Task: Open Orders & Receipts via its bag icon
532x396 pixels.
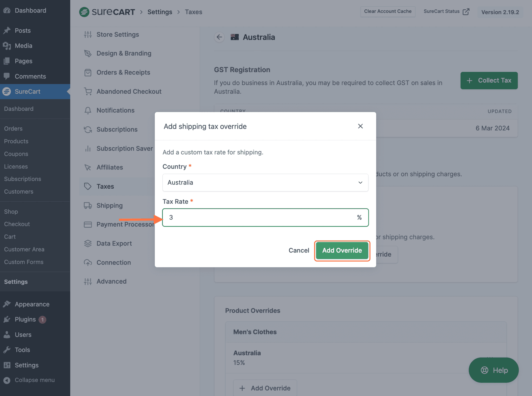Action: [x=88, y=72]
